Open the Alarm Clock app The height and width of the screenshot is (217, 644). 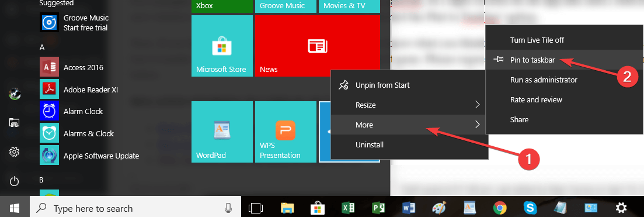tap(71, 112)
